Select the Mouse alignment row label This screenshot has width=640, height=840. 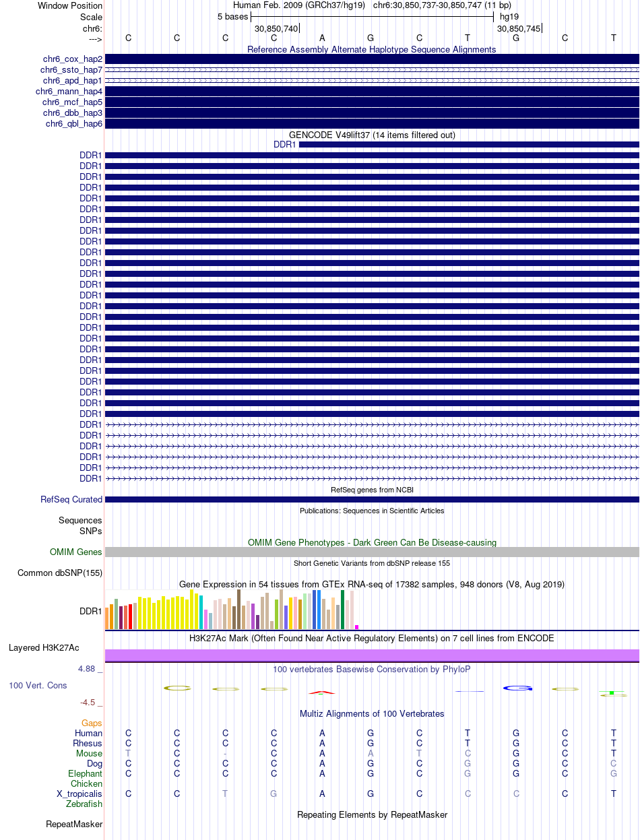point(90,753)
